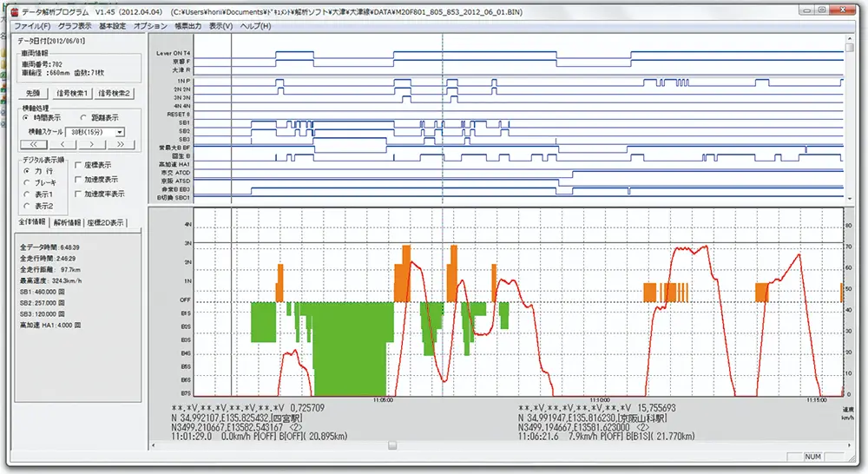Viewport: 868px width, 474px height.
Task: Open the グラフ表示 menu
Action: [x=76, y=26]
